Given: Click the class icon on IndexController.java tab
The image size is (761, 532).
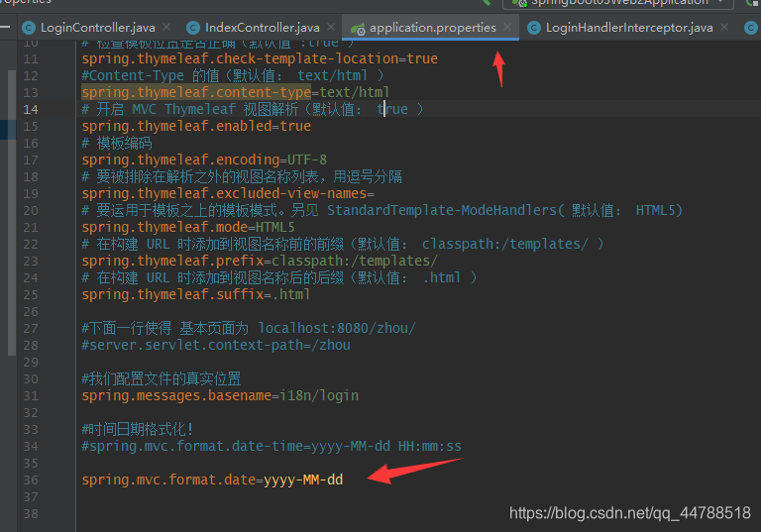Looking at the screenshot, I should (x=193, y=28).
